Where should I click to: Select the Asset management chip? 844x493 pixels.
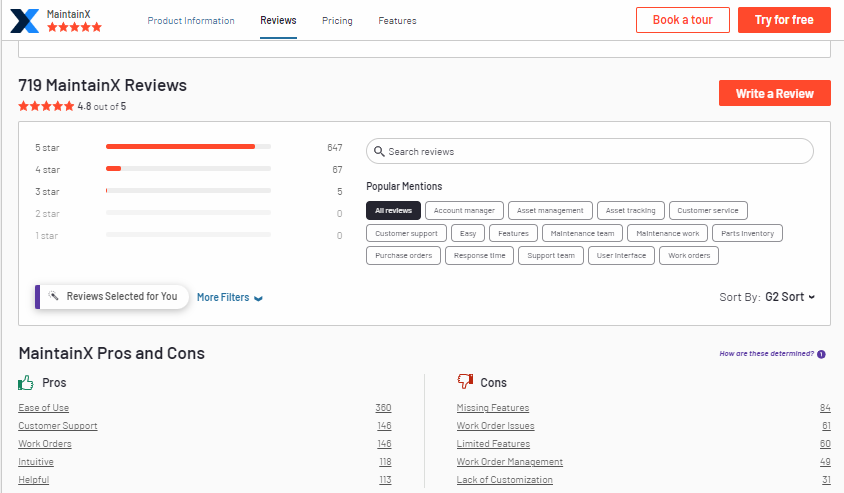click(x=550, y=210)
